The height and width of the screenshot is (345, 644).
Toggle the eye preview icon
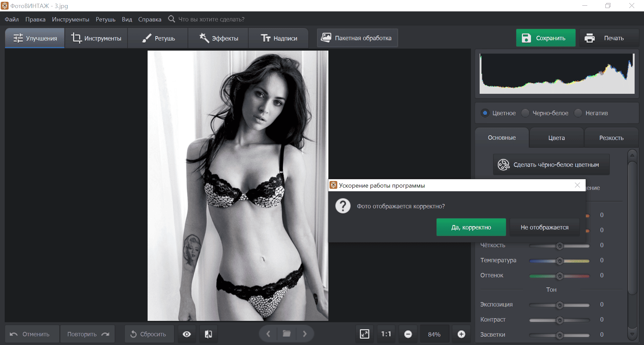point(187,334)
